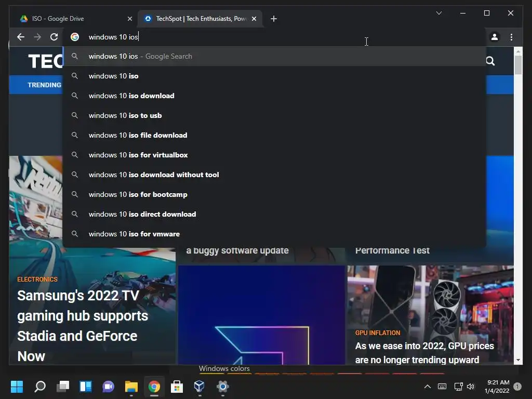The height and width of the screenshot is (399, 532).
Task: Click the scrollbar up arrow
Action: pos(518,51)
